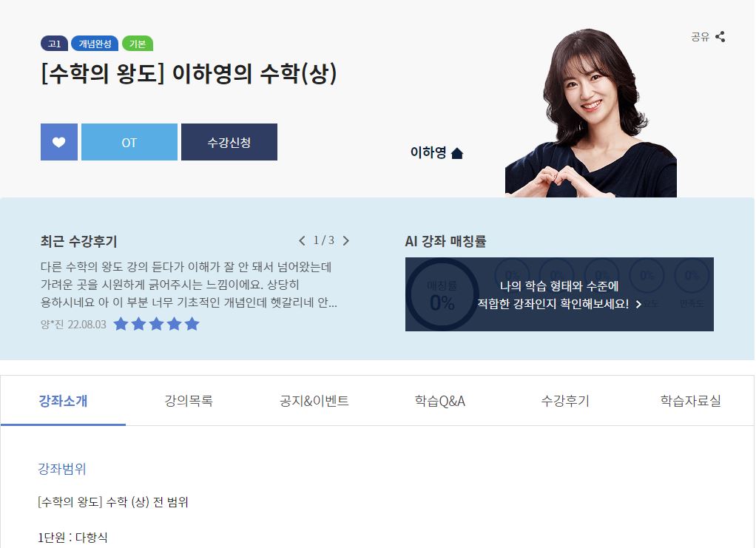Viewport: 756px width, 548px height.
Task: Select the 학습Q&A tab
Action: click(x=439, y=401)
